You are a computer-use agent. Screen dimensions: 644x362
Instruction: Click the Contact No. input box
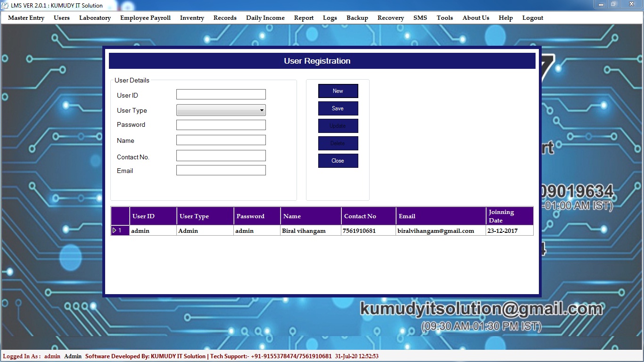(221, 156)
